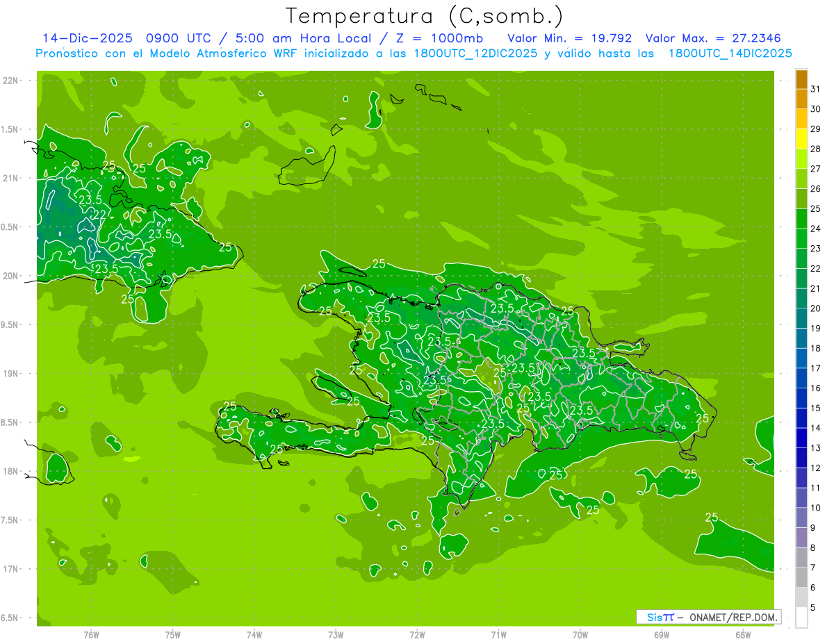Click the '22N' latitude axis label

11,81
